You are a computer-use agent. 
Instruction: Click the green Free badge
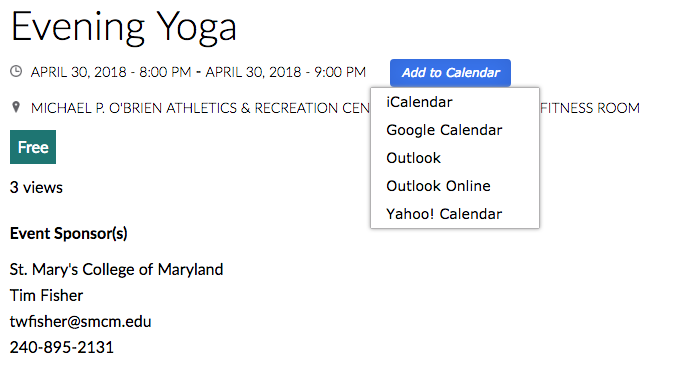click(x=33, y=147)
